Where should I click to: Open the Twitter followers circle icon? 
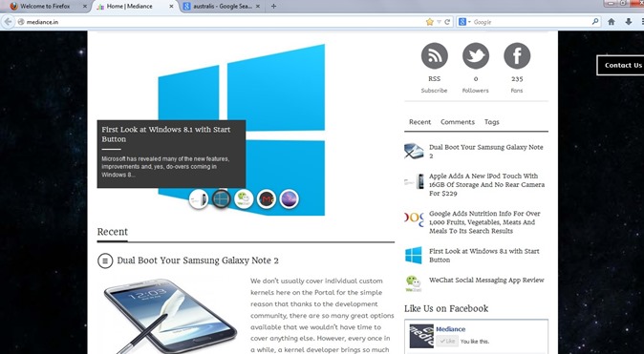click(x=476, y=55)
